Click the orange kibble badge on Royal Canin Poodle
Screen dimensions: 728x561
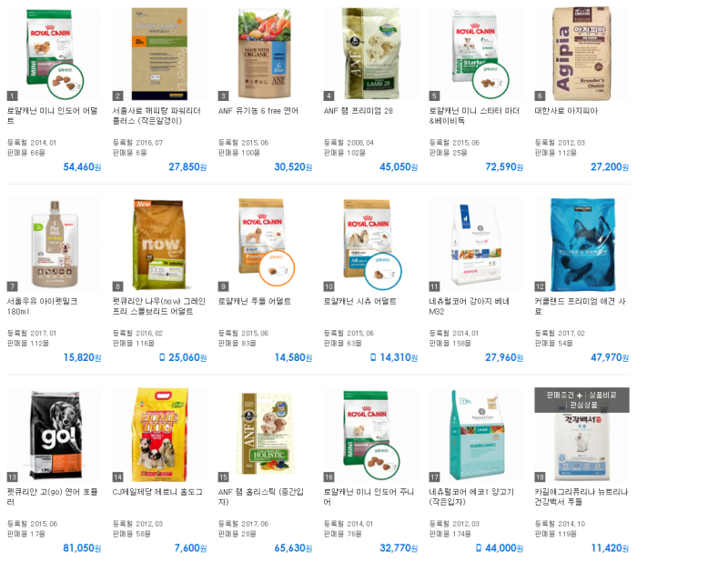(x=277, y=268)
